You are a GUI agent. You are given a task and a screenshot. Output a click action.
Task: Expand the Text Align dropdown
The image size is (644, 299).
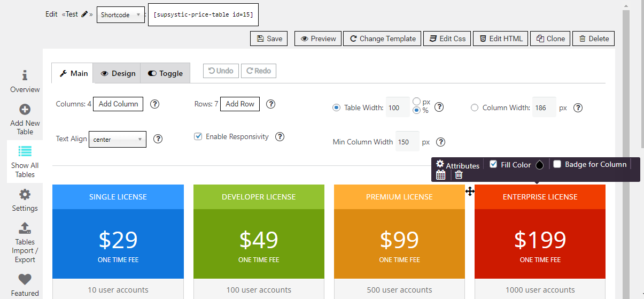117,140
